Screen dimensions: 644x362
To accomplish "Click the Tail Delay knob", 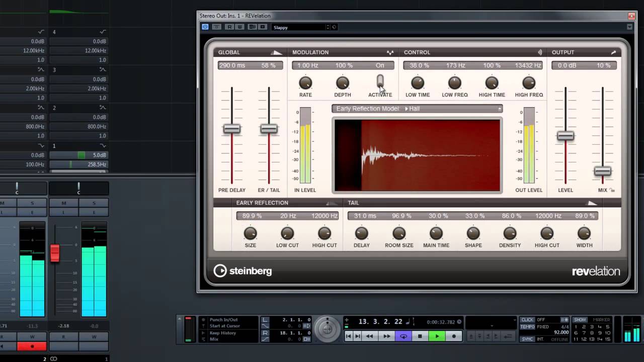I will [x=362, y=233].
